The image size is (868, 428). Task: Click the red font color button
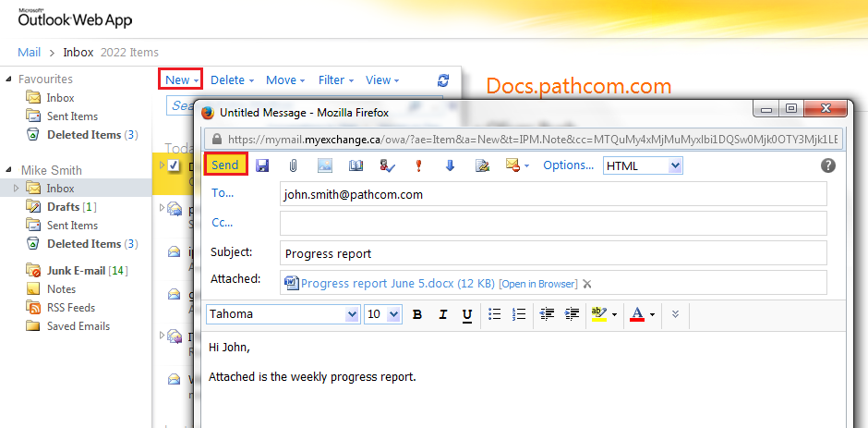pos(637,314)
